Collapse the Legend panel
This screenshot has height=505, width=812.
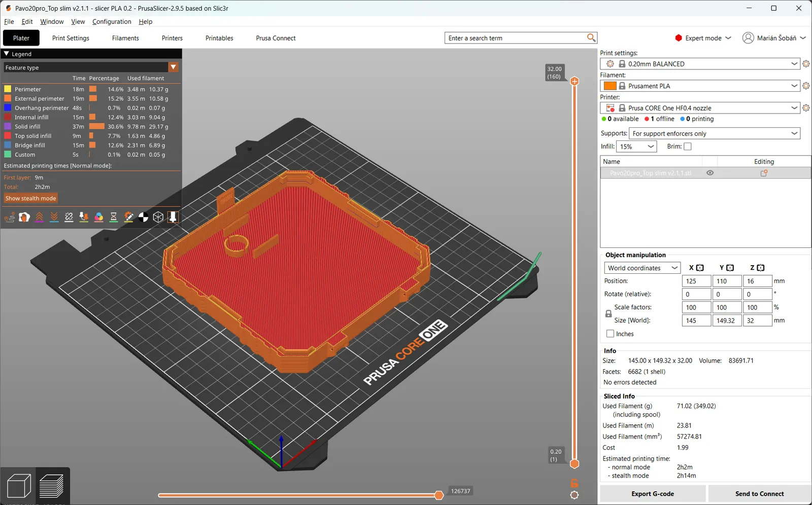[7, 54]
